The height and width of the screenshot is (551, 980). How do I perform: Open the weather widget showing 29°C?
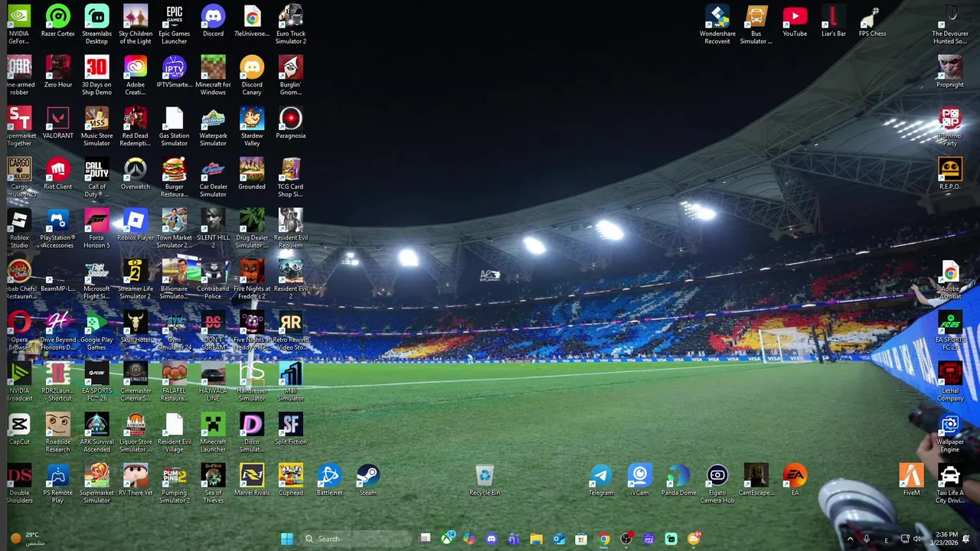pyautogui.click(x=28, y=539)
